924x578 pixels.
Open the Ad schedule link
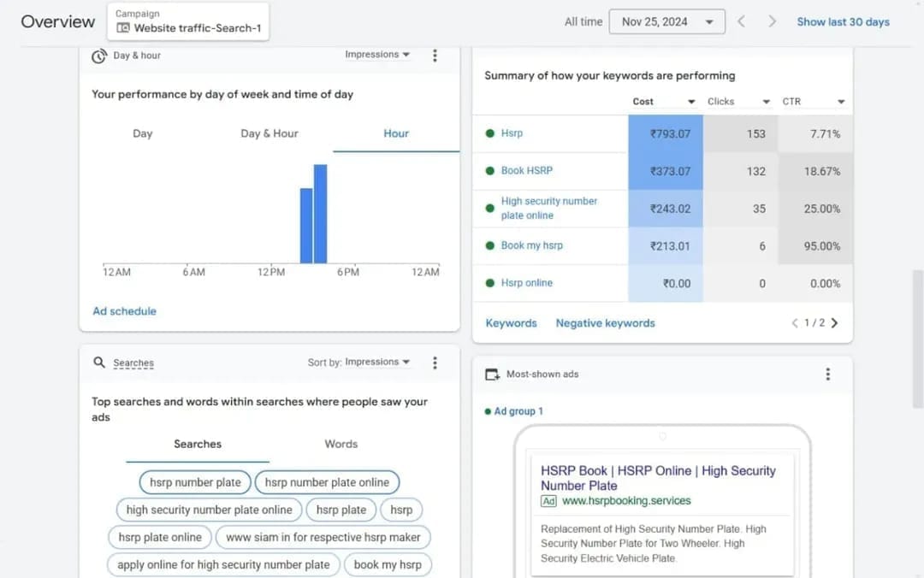coord(124,311)
